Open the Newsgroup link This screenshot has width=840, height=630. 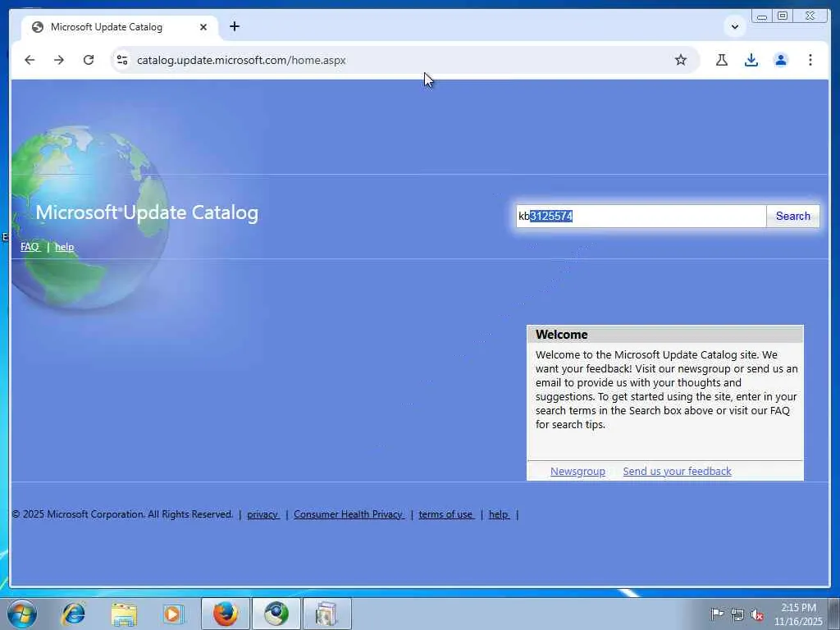[x=577, y=471]
